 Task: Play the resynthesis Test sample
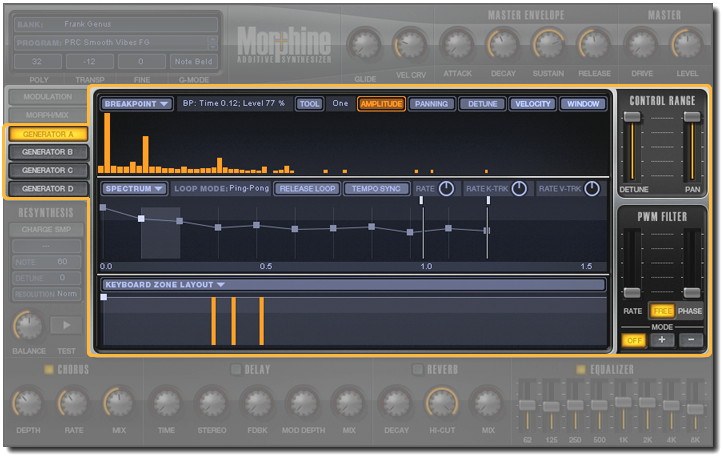66,326
